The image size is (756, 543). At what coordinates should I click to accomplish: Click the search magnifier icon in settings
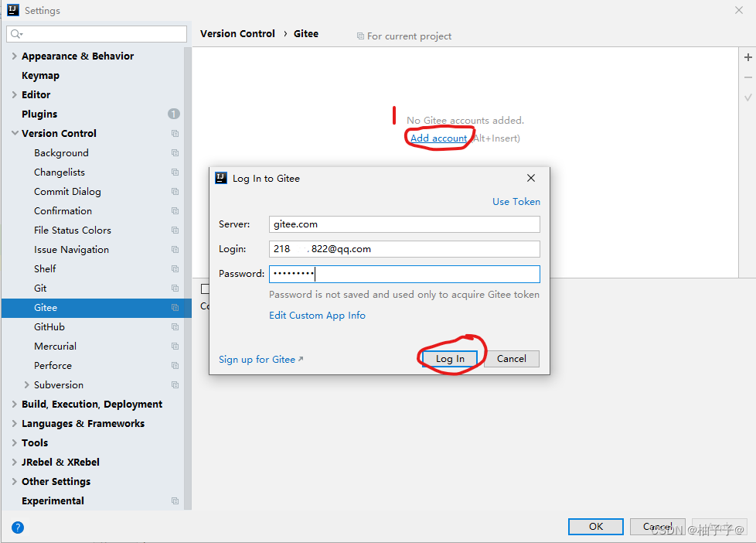pos(16,34)
